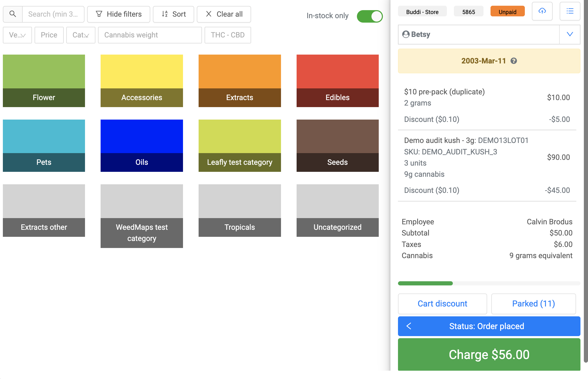This screenshot has height=379, width=588.
Task: Click the Sort button
Action: [174, 14]
